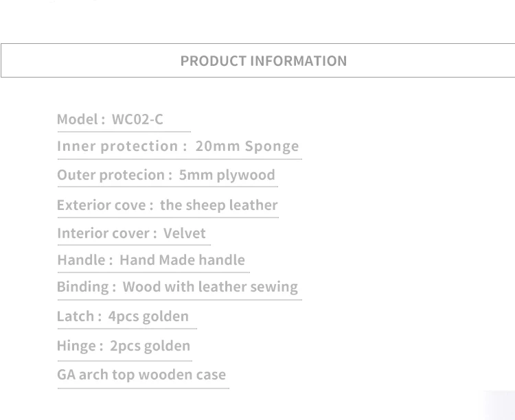Select "Wood with leather sewing" text
The height and width of the screenshot is (420, 515).
(210, 287)
